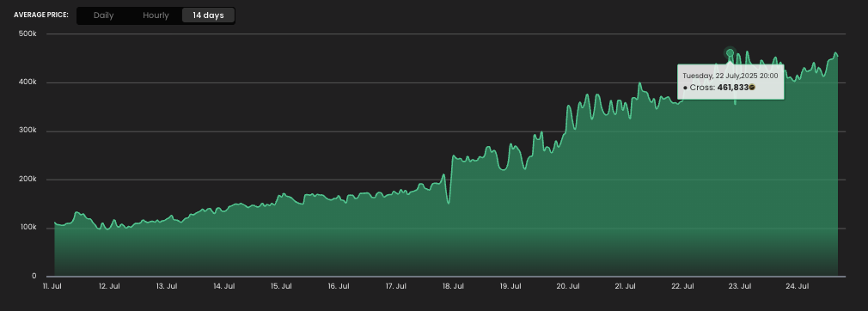Image resolution: width=868 pixels, height=311 pixels.
Task: Switch to the Hourly price view
Action: [156, 15]
